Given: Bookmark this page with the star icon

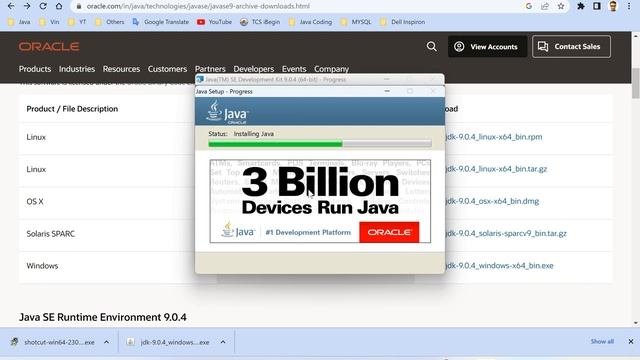Looking at the screenshot, I should point(561,6).
